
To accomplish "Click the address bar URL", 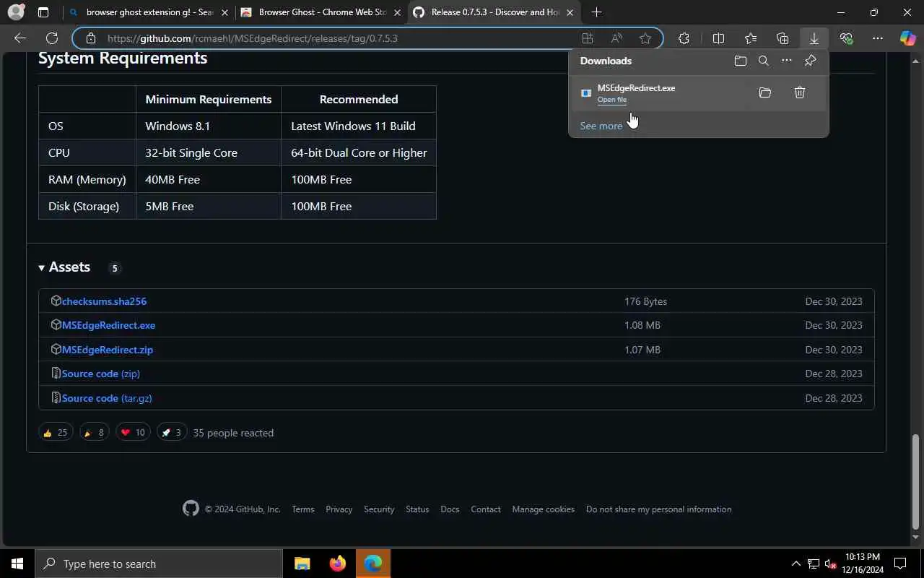I will tap(253, 38).
